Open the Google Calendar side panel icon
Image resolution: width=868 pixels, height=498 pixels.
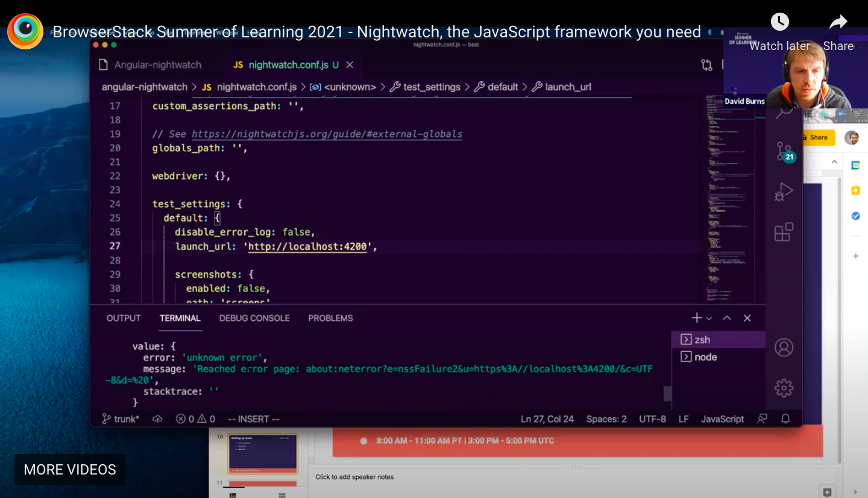coord(855,165)
